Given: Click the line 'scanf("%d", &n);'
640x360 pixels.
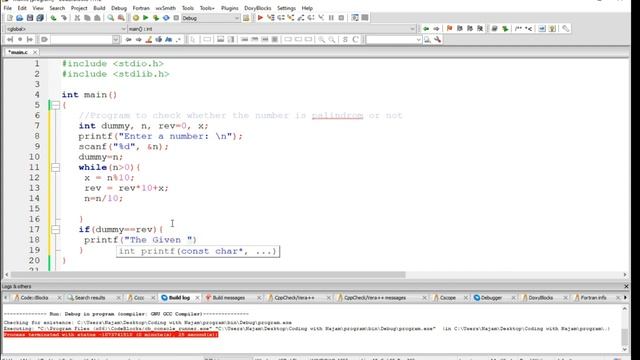Looking at the screenshot, I should [124, 147].
